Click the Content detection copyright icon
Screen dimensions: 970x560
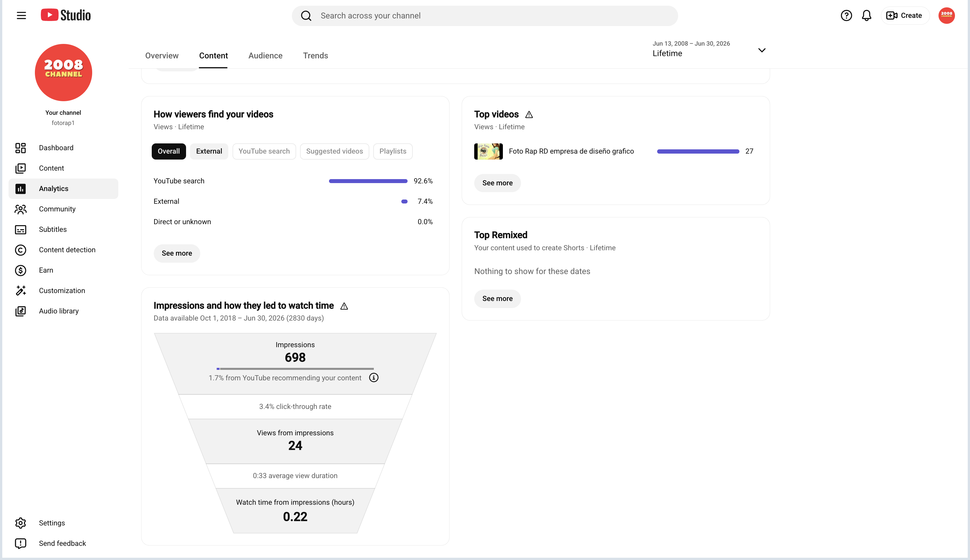pyautogui.click(x=20, y=250)
